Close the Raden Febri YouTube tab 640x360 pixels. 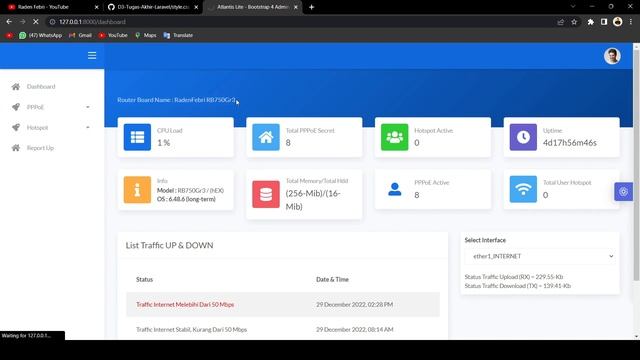click(x=97, y=7)
